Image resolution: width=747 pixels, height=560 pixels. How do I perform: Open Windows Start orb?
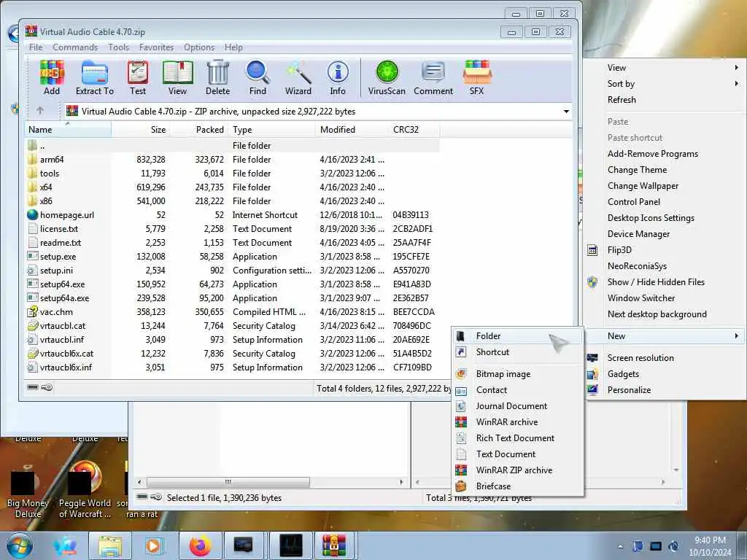tap(19, 545)
